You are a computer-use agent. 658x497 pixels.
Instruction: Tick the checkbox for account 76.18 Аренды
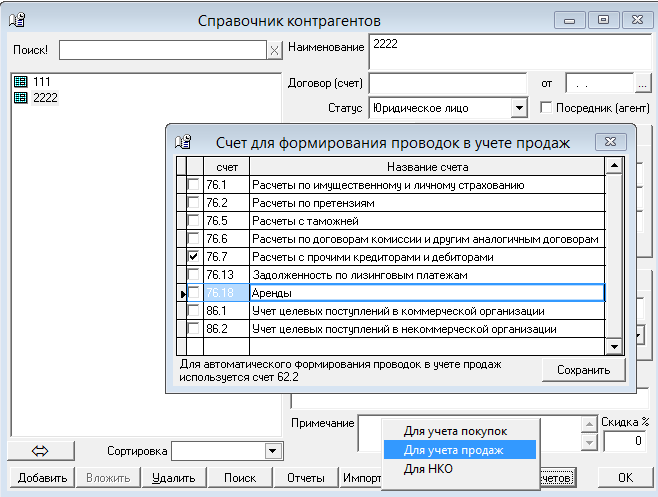point(193,293)
